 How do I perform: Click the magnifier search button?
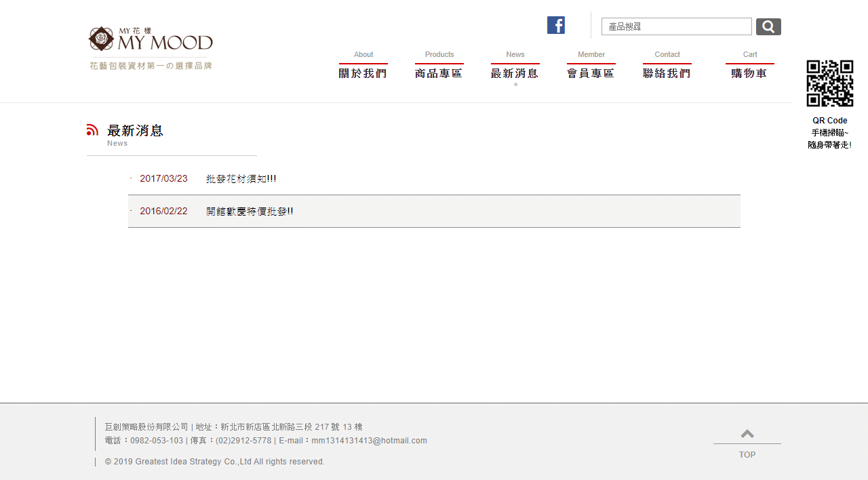point(768,26)
